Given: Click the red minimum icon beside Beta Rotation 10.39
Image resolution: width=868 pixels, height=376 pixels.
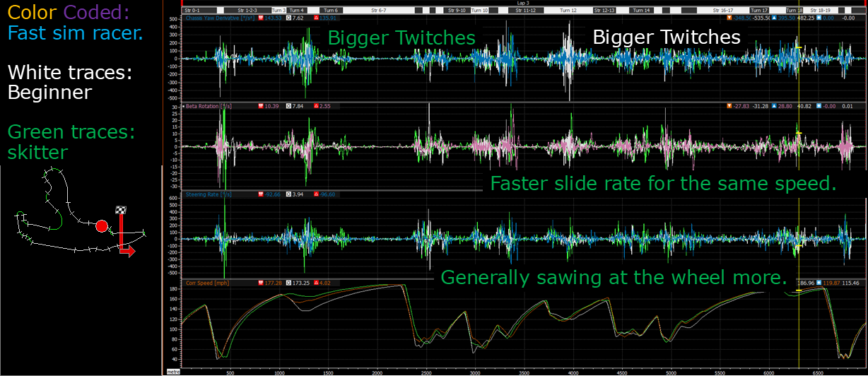Looking at the screenshot, I should pyautogui.click(x=261, y=106).
